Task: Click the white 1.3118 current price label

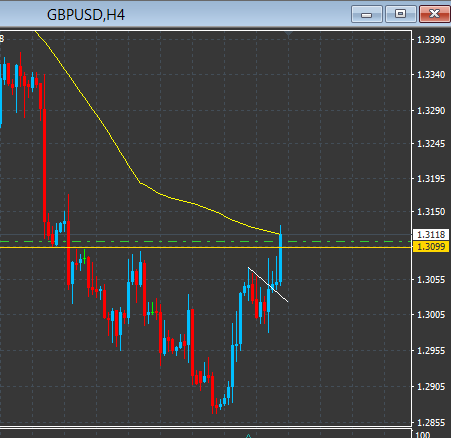Action: (x=431, y=235)
